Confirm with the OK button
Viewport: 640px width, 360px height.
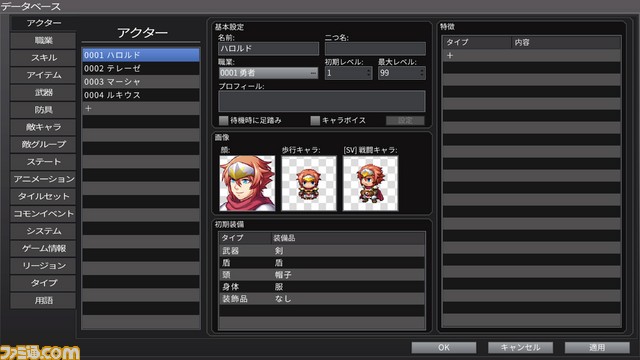tap(444, 347)
